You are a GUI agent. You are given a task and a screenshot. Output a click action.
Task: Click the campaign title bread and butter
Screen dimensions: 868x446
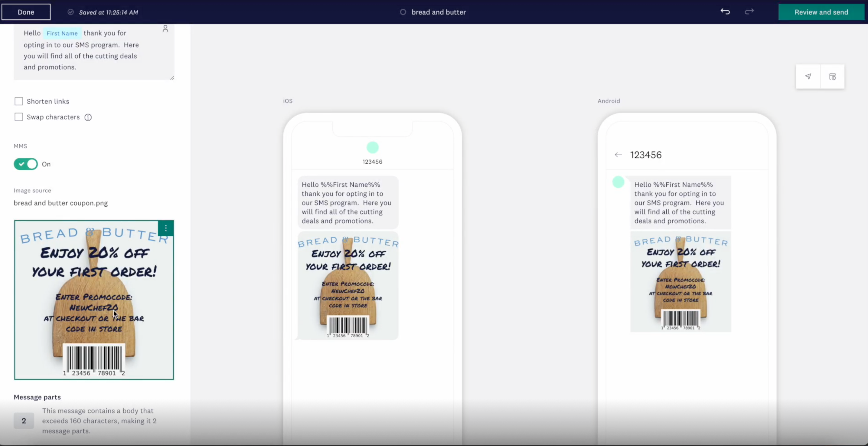pyautogui.click(x=438, y=12)
